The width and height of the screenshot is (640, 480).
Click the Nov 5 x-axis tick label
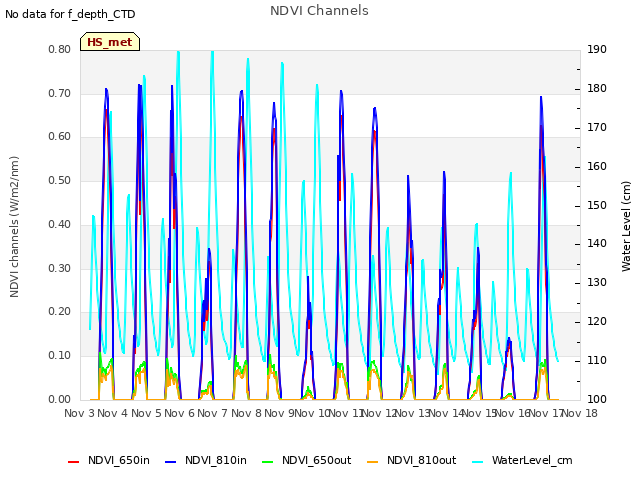146,413
